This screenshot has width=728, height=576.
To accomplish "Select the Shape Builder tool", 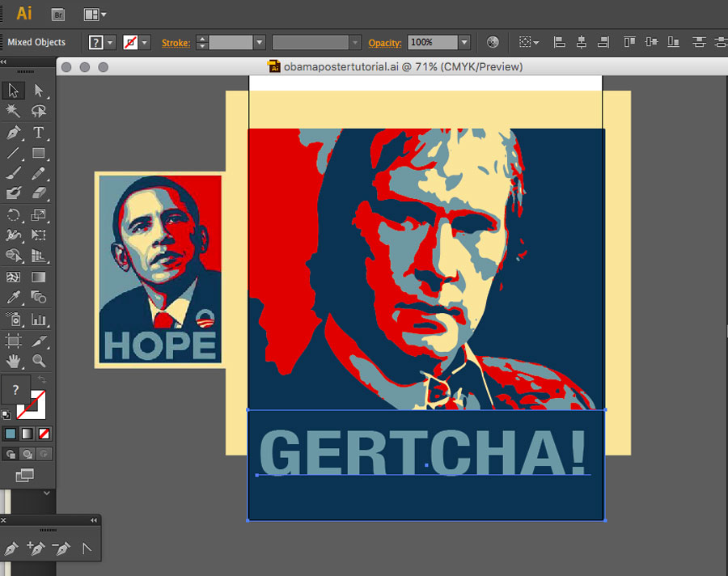I will tap(13, 256).
